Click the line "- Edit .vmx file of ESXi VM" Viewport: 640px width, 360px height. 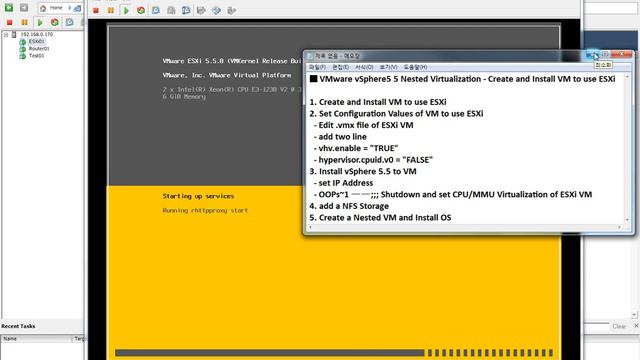tap(363, 125)
